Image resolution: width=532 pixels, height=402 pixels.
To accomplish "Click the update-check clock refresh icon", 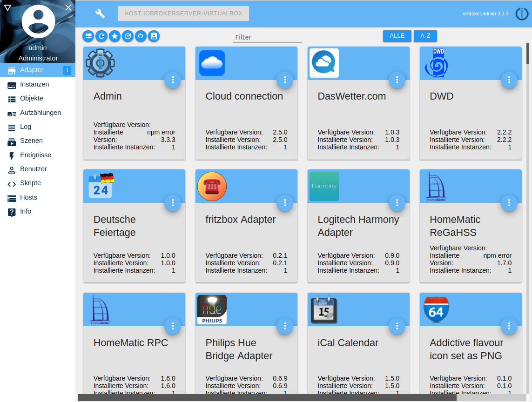I will tap(128, 36).
